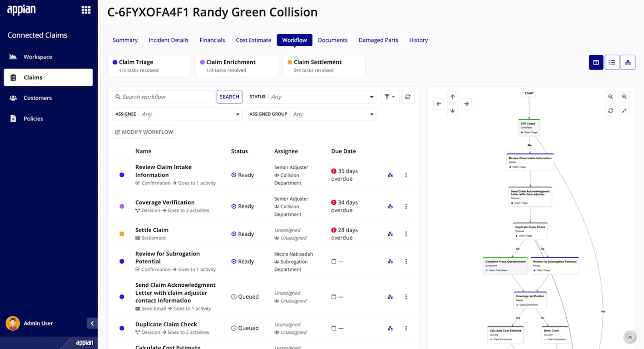Switch to split panel view icon
The width and height of the screenshot is (644, 349).
[596, 62]
